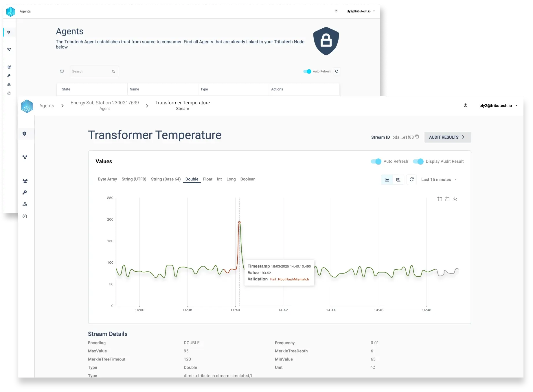Switch chart to bar chart view
The width and height of the screenshot is (533, 392).
398,180
